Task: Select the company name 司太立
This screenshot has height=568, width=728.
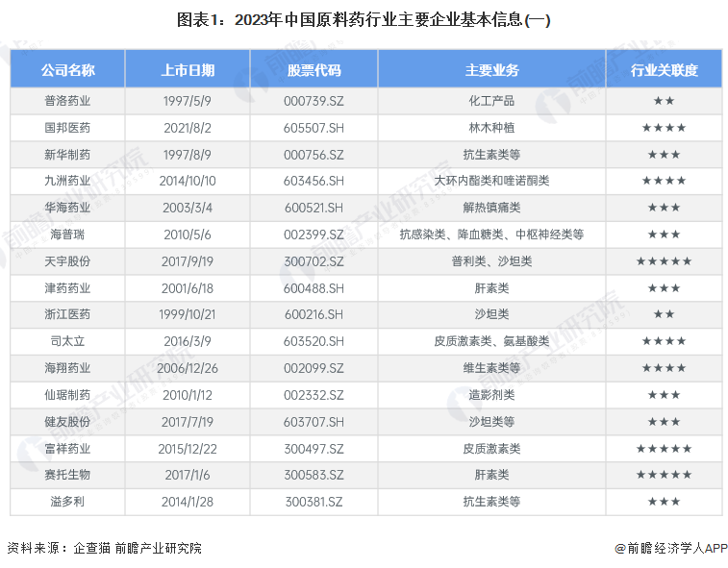Action: point(67,341)
